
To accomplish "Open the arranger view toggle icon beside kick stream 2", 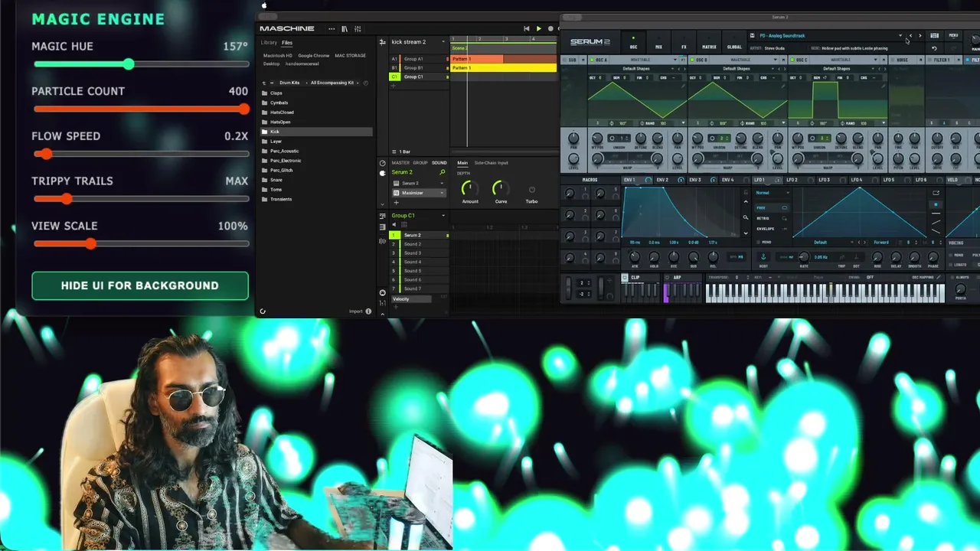I will [x=384, y=42].
